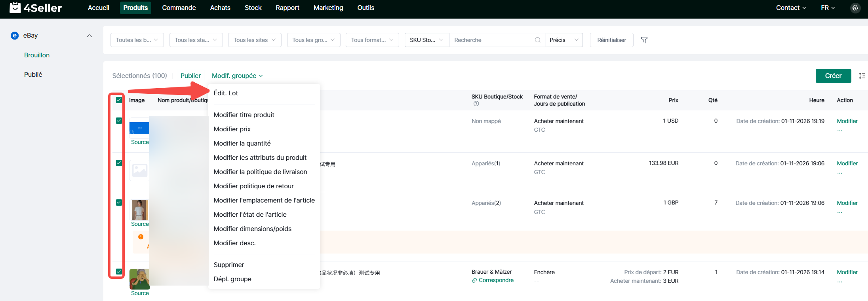Click the SKU Boutique/Stock help icon
The width and height of the screenshot is (868, 301).
(476, 104)
